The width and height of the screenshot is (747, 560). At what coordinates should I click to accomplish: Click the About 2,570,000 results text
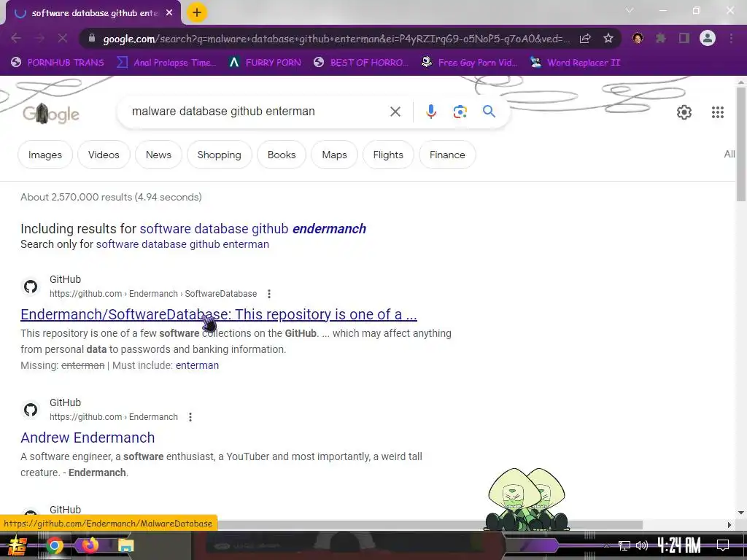click(x=111, y=197)
